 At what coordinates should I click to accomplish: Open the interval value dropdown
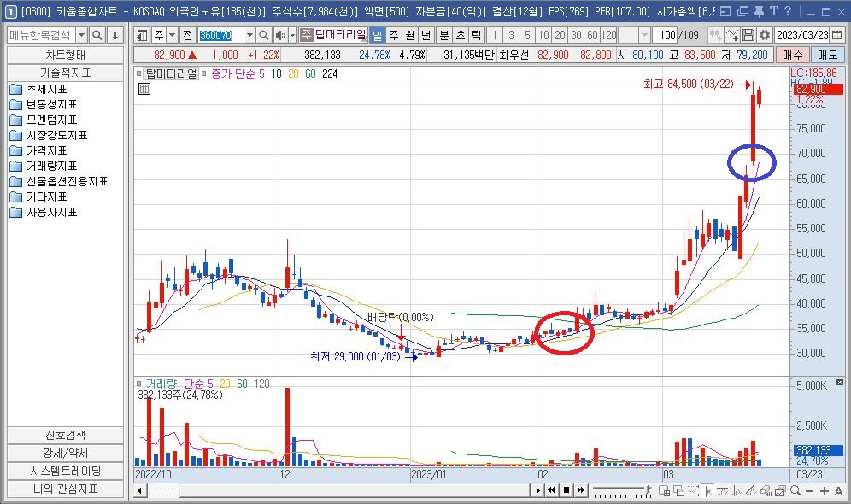[x=644, y=35]
